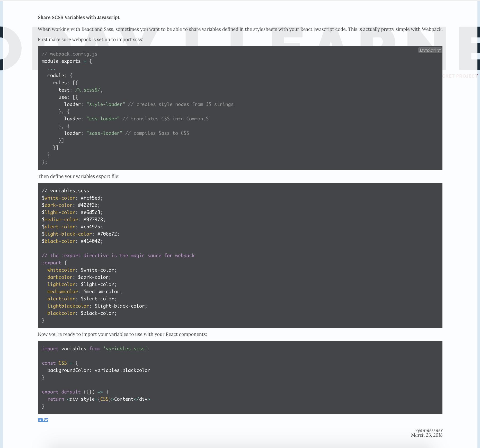Click the Twitter tweet share icon
Image resolution: width=480 pixels, height=448 pixels.
(x=43, y=420)
